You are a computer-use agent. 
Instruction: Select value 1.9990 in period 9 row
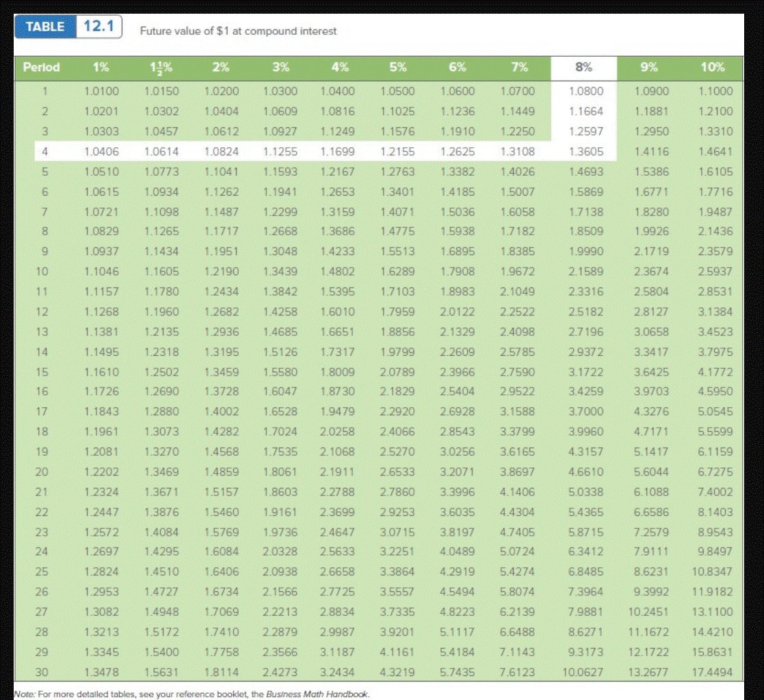coord(586,252)
